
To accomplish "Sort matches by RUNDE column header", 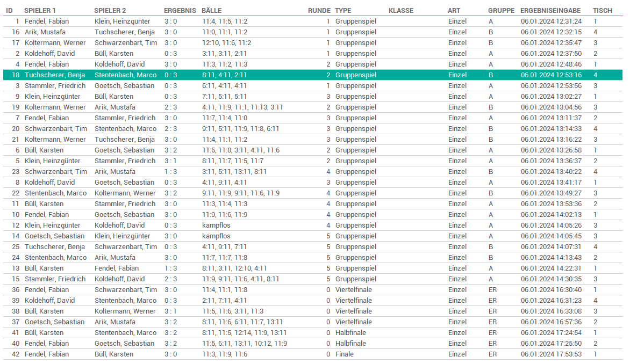I will click(319, 11).
